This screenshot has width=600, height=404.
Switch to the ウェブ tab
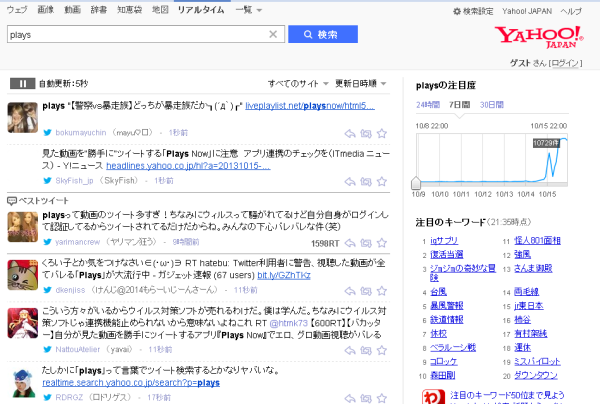17,10
